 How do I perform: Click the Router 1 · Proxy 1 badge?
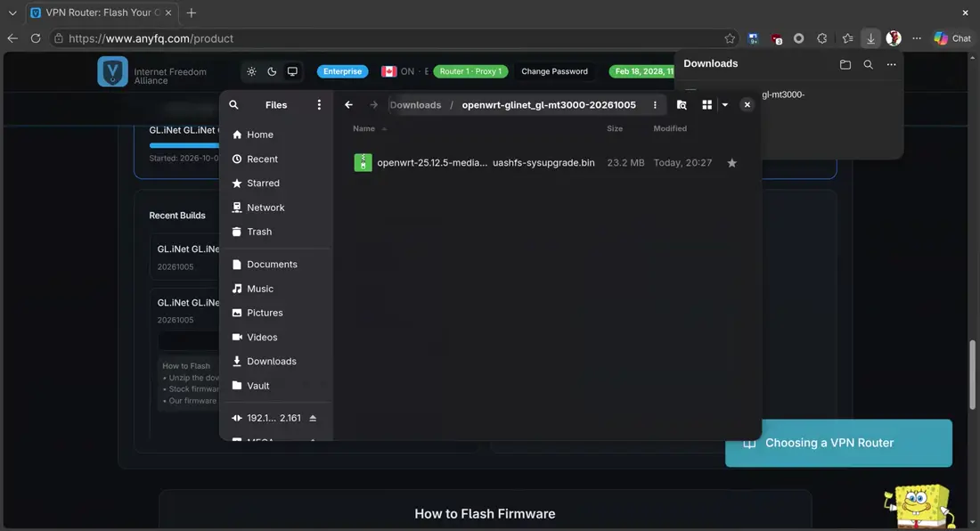[470, 71]
